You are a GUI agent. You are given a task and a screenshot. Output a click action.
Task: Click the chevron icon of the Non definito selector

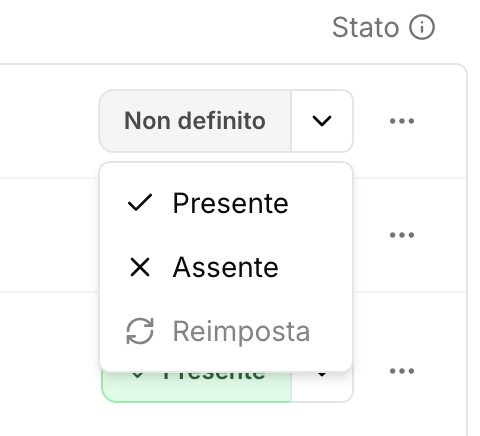click(x=322, y=121)
